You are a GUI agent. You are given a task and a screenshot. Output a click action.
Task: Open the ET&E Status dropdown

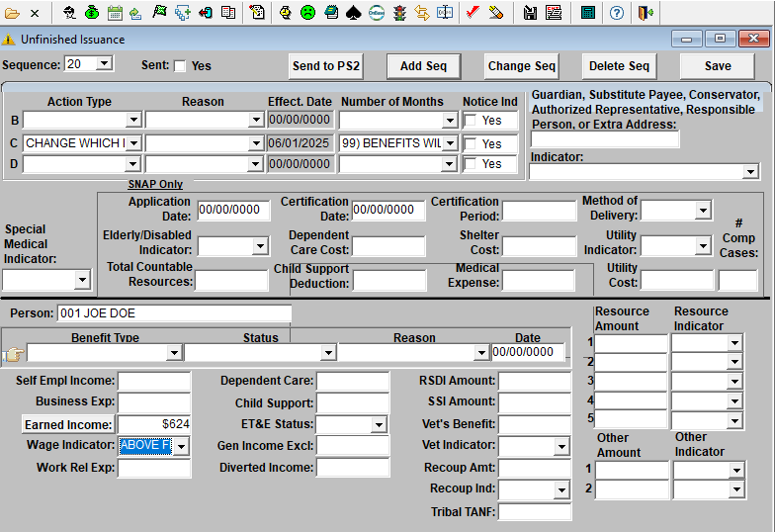tap(379, 424)
